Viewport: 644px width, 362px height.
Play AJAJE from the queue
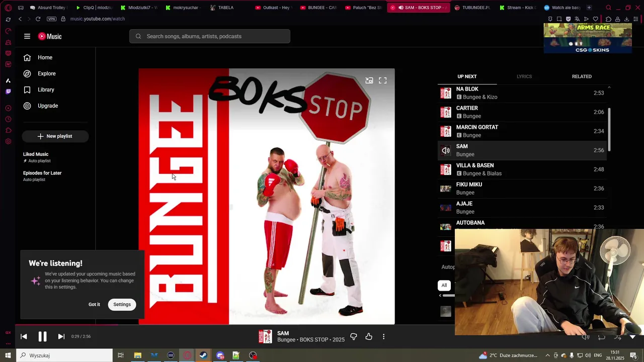pyautogui.click(x=522, y=208)
